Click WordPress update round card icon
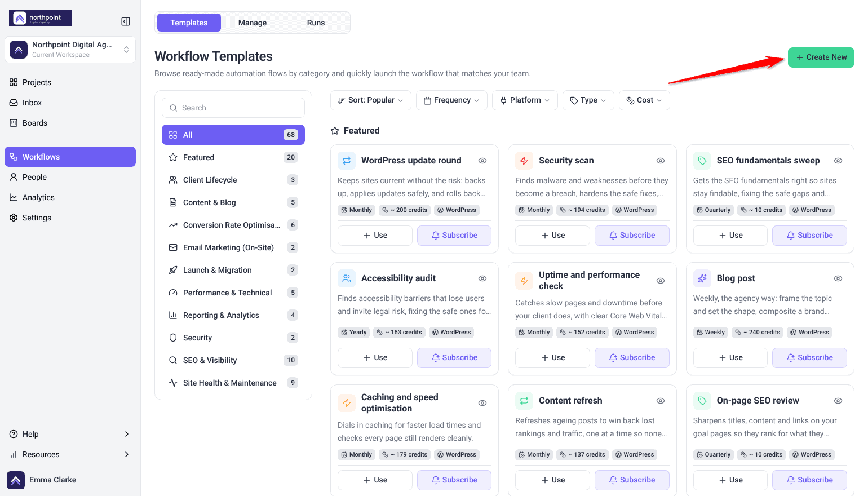The height and width of the screenshot is (496, 868). pos(347,161)
